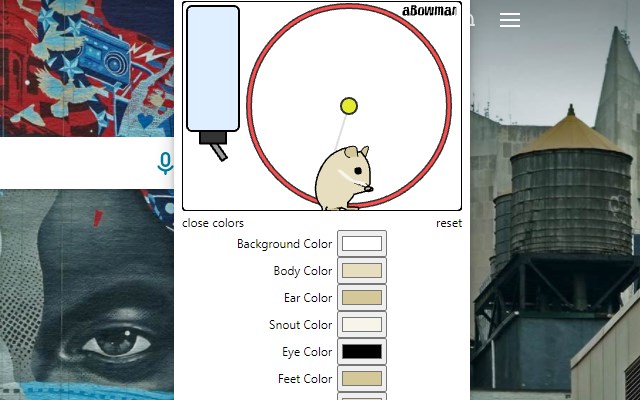Open the hamburger menu icon
640x400 pixels.
tap(510, 20)
